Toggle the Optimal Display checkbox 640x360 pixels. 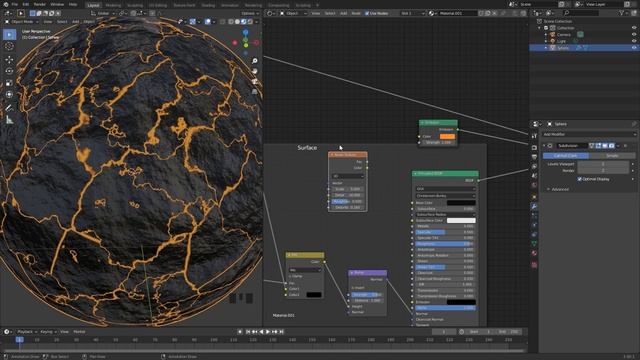point(580,179)
